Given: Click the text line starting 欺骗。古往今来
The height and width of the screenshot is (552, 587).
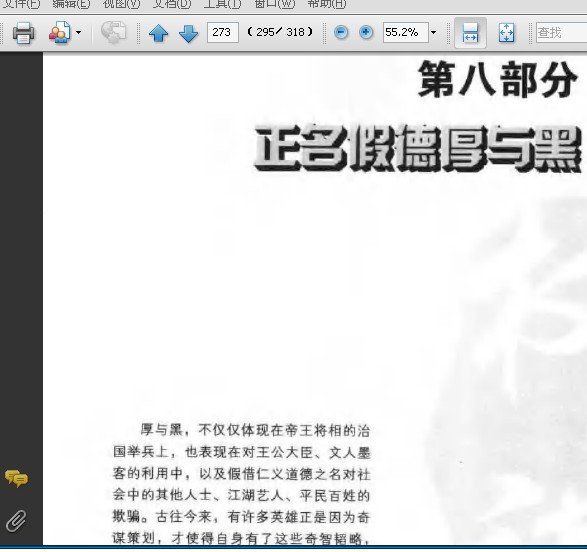Looking at the screenshot, I should click(242, 517).
